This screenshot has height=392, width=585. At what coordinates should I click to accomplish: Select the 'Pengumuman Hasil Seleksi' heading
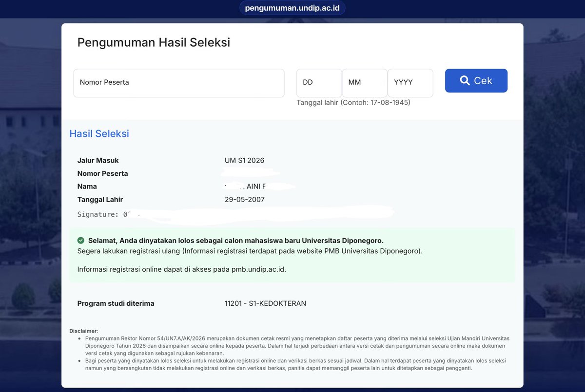click(154, 42)
